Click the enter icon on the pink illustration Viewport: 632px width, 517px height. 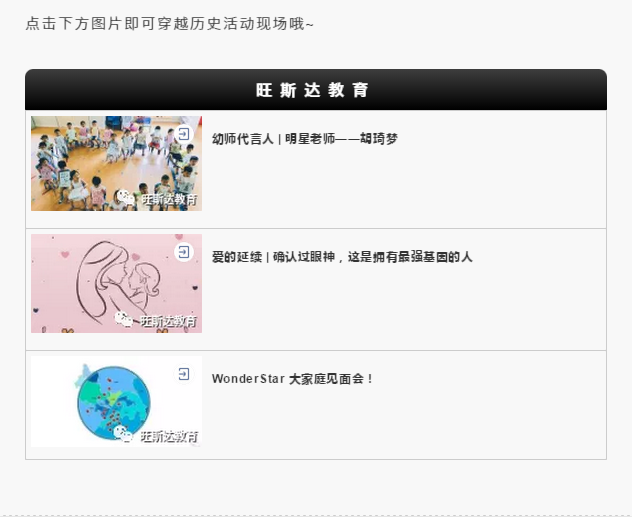click(x=184, y=252)
